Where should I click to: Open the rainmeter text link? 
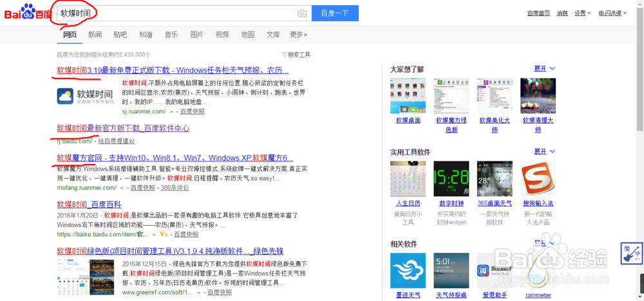(538, 295)
